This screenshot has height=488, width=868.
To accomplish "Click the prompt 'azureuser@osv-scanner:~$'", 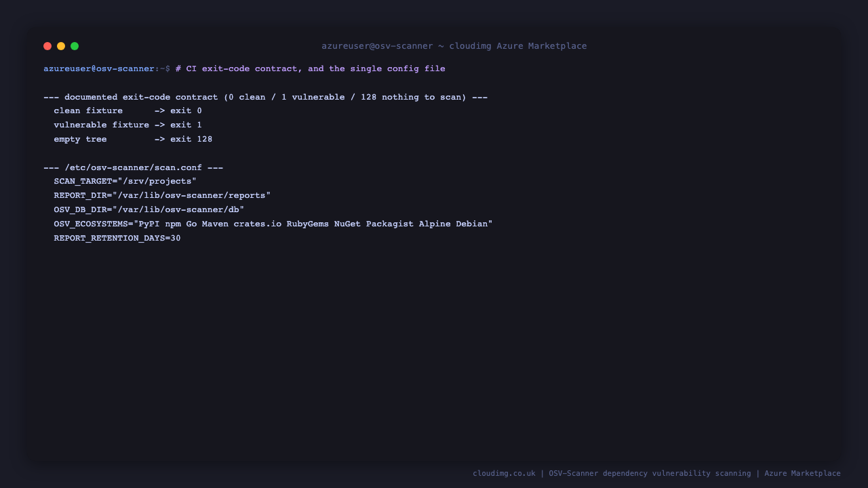I will point(106,69).
